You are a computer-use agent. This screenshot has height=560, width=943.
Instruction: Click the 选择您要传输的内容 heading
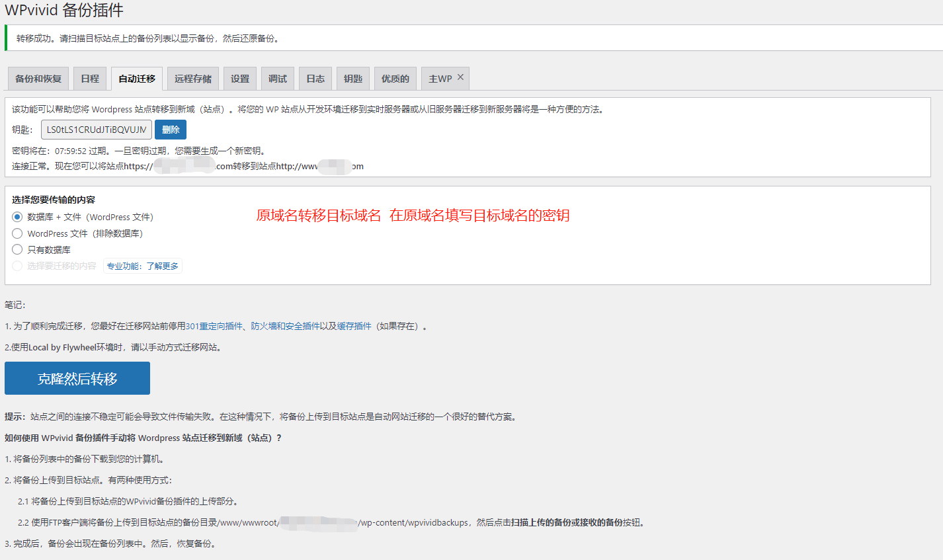click(x=54, y=200)
